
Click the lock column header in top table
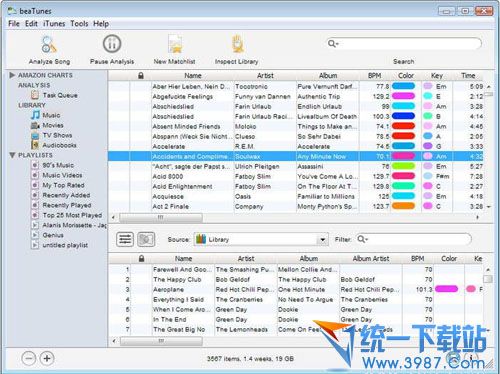tap(141, 76)
